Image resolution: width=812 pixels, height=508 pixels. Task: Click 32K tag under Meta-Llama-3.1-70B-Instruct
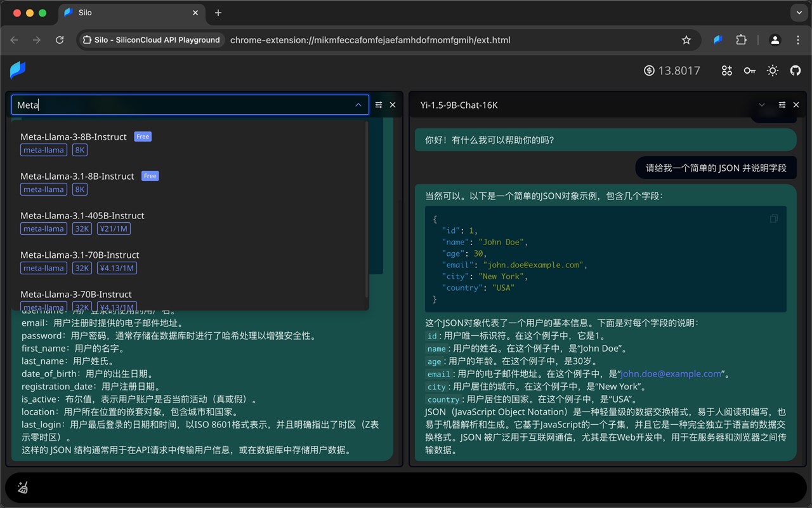(x=82, y=268)
